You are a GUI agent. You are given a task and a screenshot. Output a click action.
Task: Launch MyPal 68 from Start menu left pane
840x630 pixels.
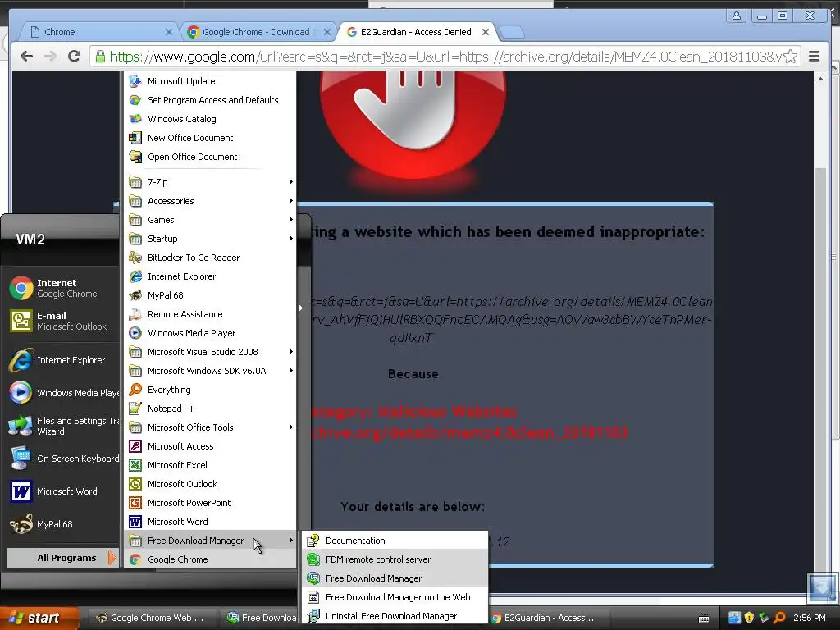(x=62, y=524)
